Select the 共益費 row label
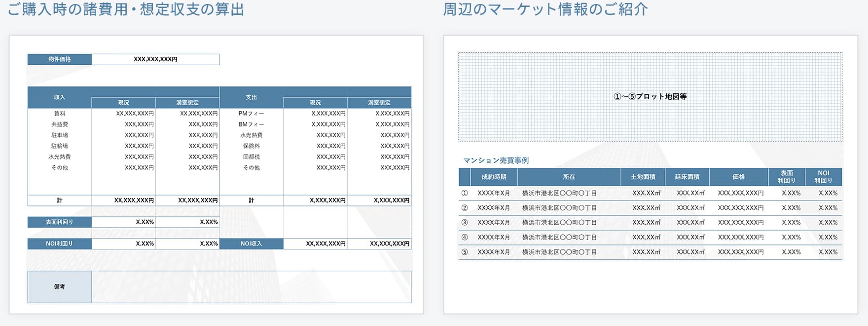The height and width of the screenshot is (326, 868). [60, 124]
